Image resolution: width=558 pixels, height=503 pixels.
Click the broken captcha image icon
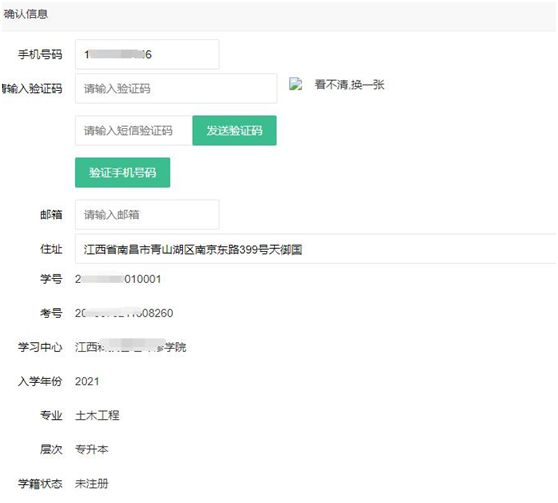click(x=295, y=84)
